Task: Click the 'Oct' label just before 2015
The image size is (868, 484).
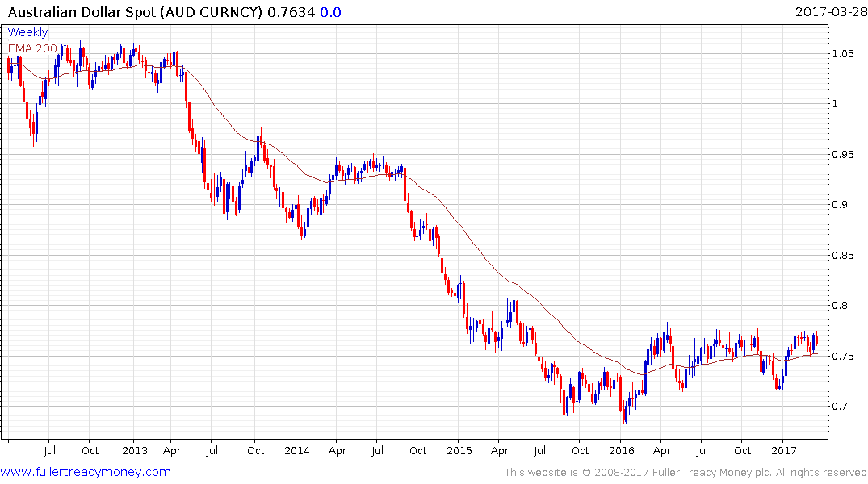Action: pyautogui.click(x=418, y=450)
